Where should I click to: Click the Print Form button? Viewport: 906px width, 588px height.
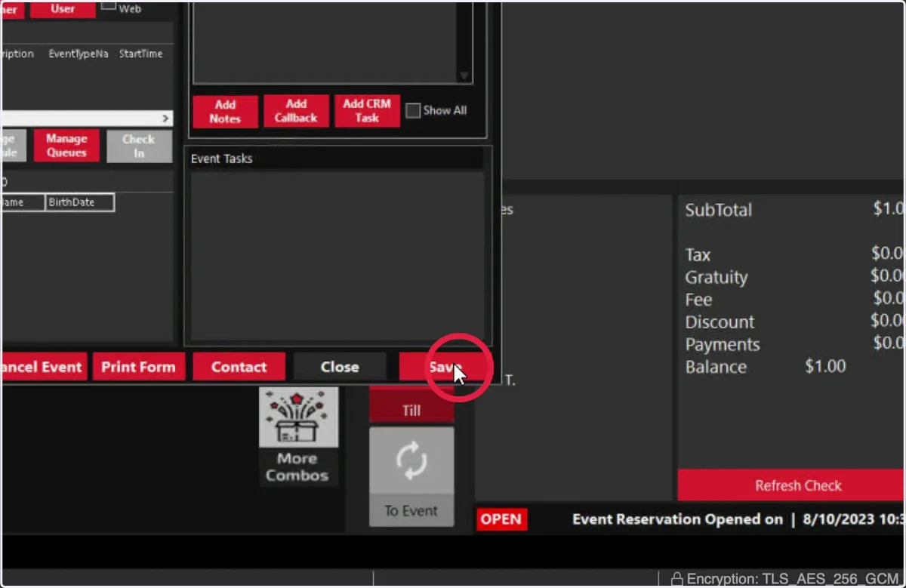tap(138, 367)
